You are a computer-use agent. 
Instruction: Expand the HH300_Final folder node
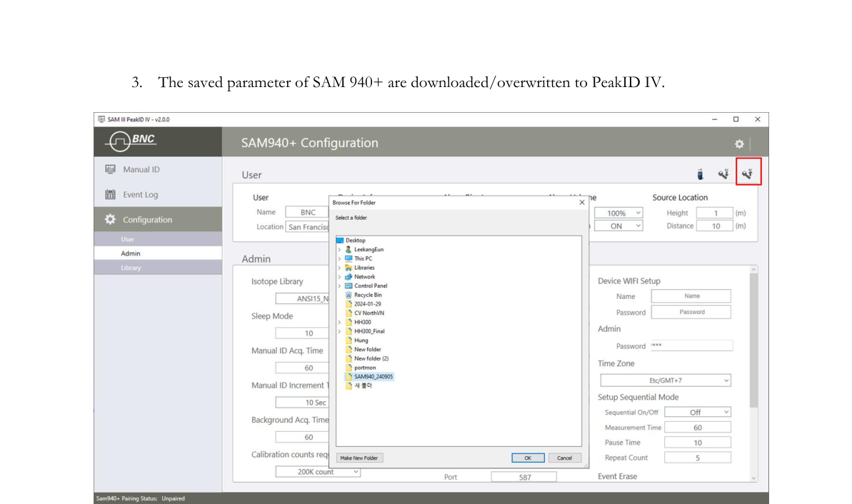coord(340,331)
